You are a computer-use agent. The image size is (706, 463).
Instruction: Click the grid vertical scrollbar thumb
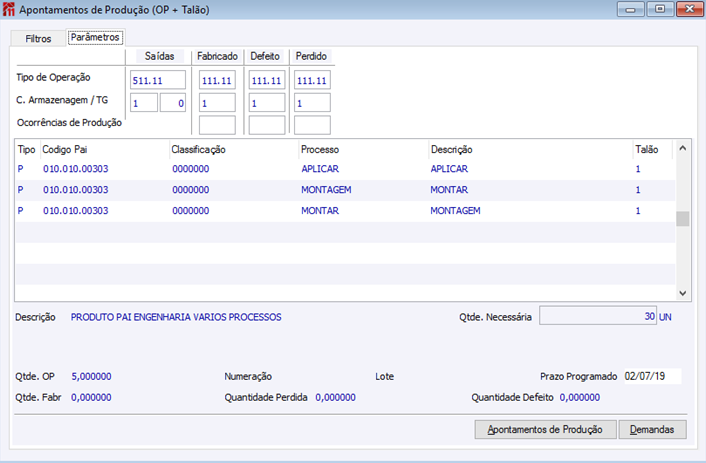coord(683,218)
